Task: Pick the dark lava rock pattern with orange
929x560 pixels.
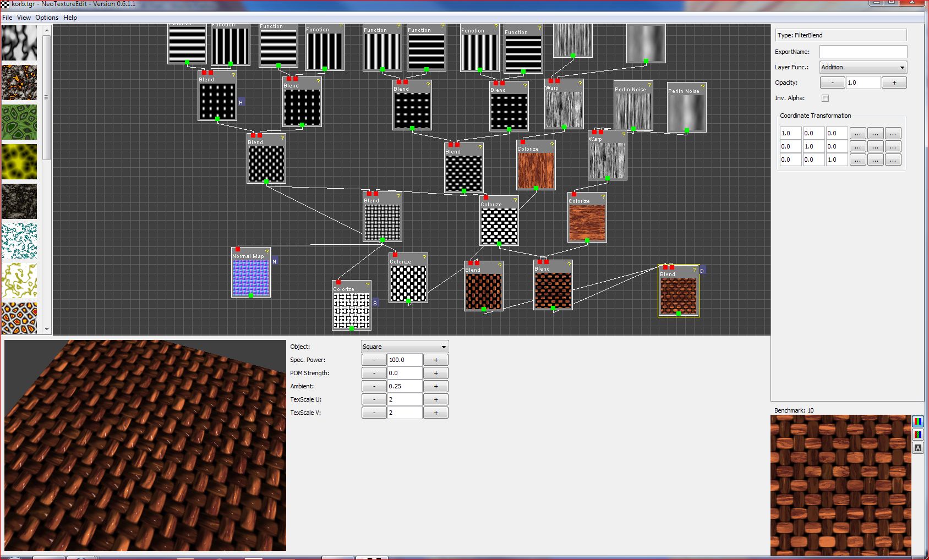Action: point(19,82)
